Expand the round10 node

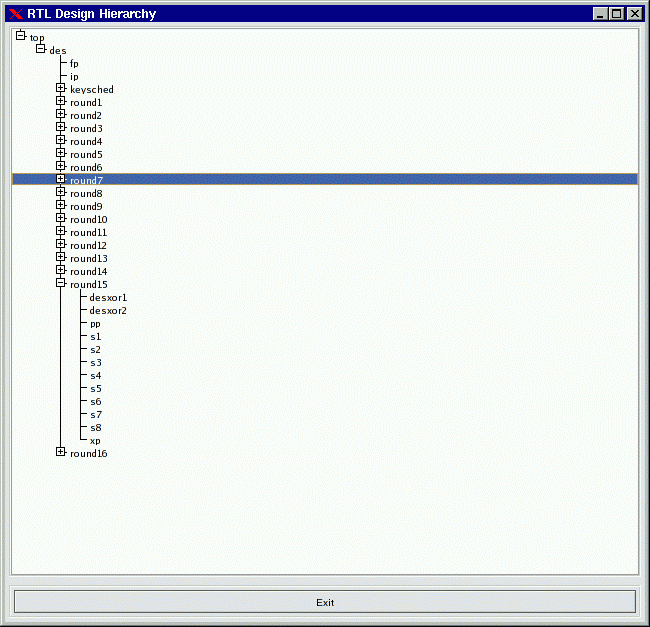(x=61, y=218)
